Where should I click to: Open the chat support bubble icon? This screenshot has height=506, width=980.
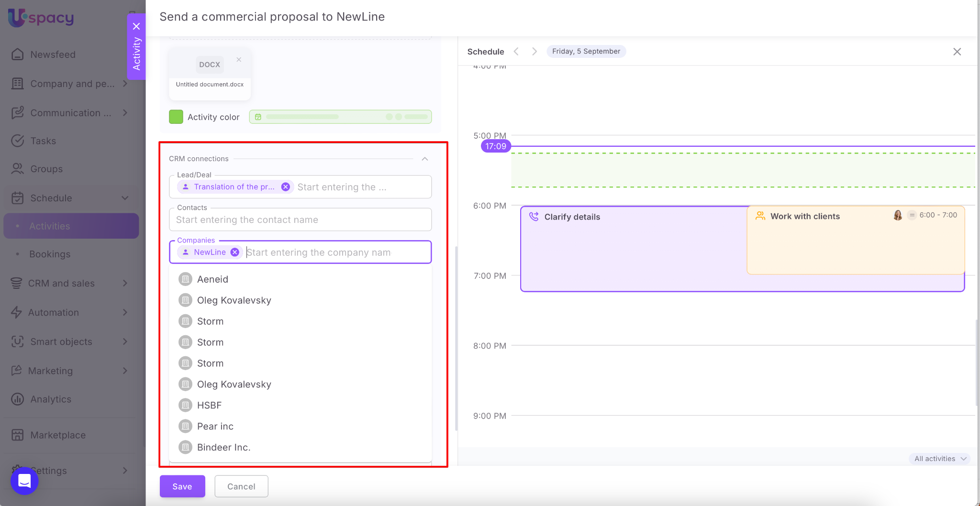pyautogui.click(x=24, y=481)
